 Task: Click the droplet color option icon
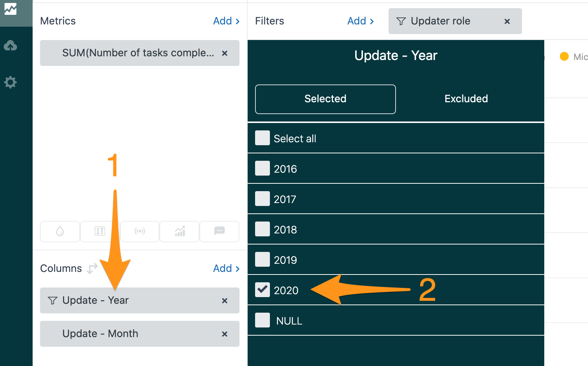click(60, 232)
